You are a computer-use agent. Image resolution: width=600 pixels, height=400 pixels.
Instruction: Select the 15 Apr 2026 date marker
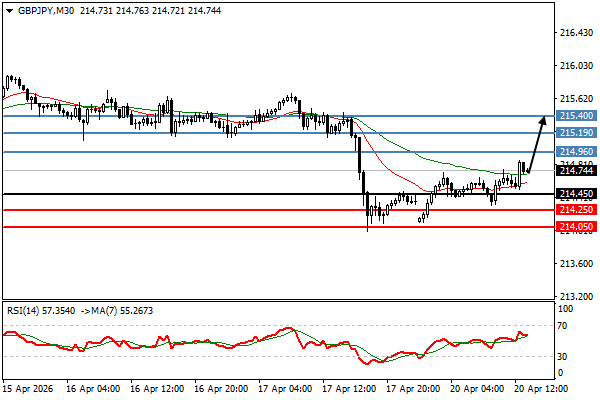pos(28,387)
